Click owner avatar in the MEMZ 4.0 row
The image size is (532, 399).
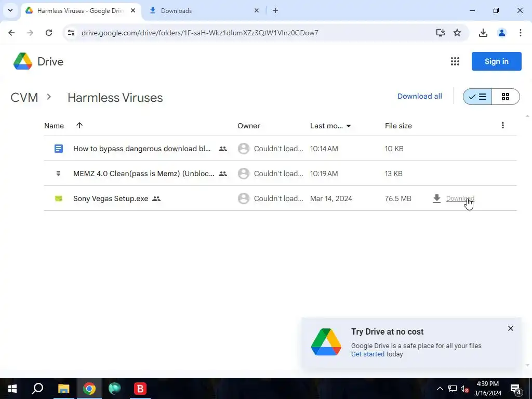pyautogui.click(x=244, y=174)
